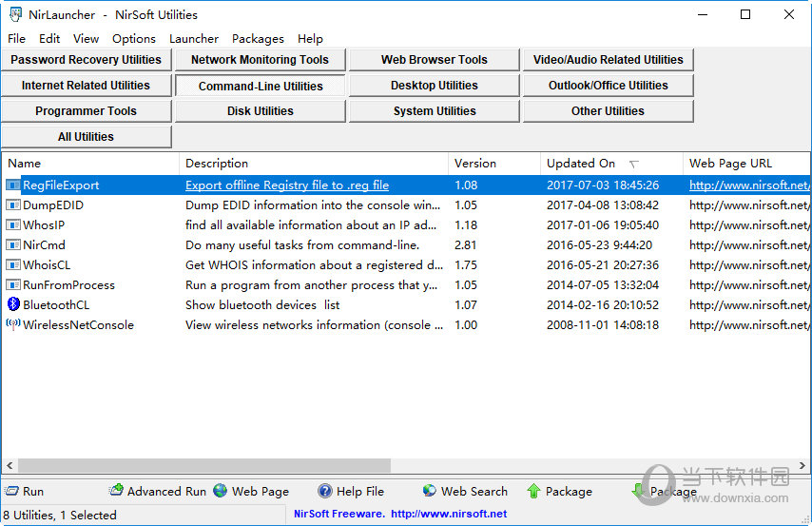Select the Command-Line Utilities group
The width and height of the screenshot is (812, 526).
pos(260,86)
